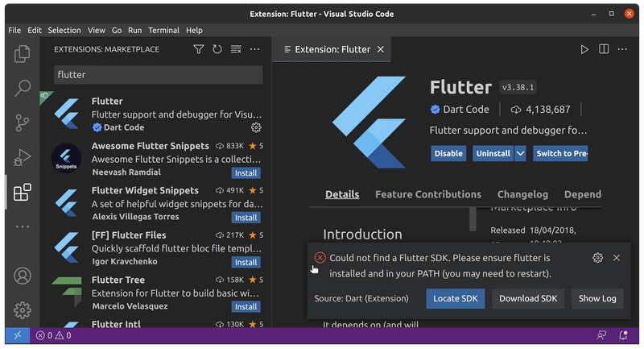Expand the Uninstall dropdown arrow
The width and height of the screenshot is (644, 349).
pyautogui.click(x=520, y=153)
